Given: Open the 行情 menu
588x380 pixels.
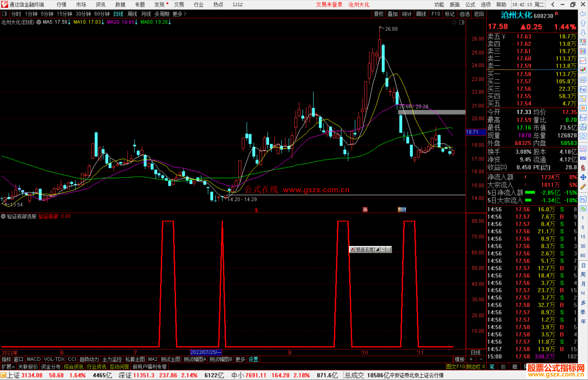Looking at the screenshot, I should pyautogui.click(x=61, y=4).
